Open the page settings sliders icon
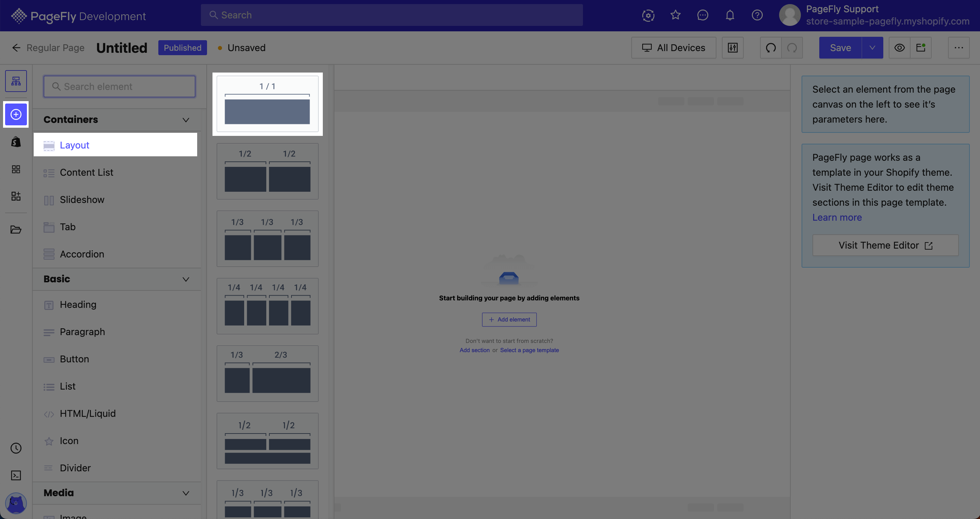This screenshot has width=980, height=519. point(732,48)
